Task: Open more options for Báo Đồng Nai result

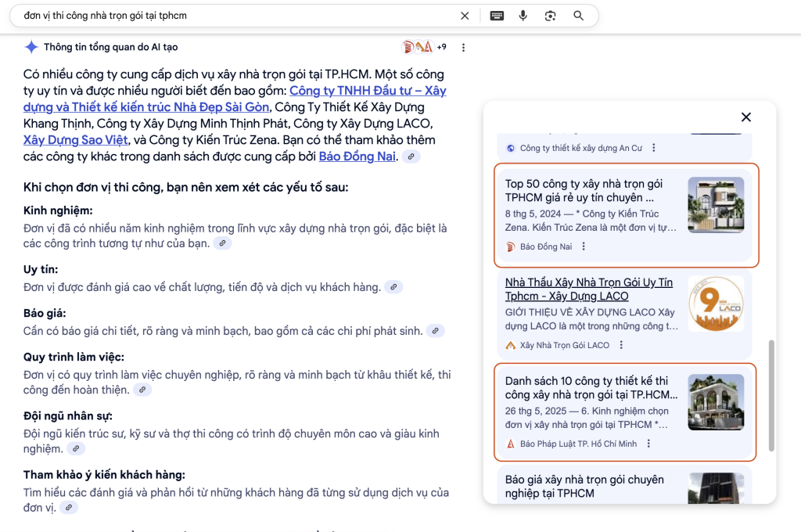Action: [x=584, y=246]
